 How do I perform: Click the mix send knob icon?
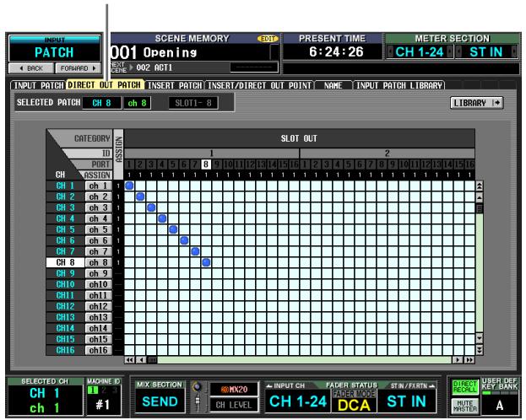pos(198,386)
